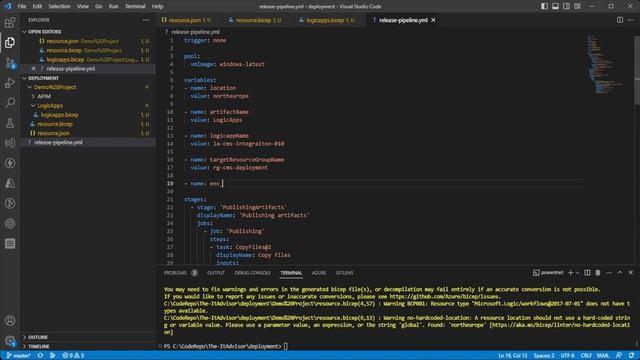Switch to Debug Console tab
Screen dimensions: 640x360
tap(252, 273)
